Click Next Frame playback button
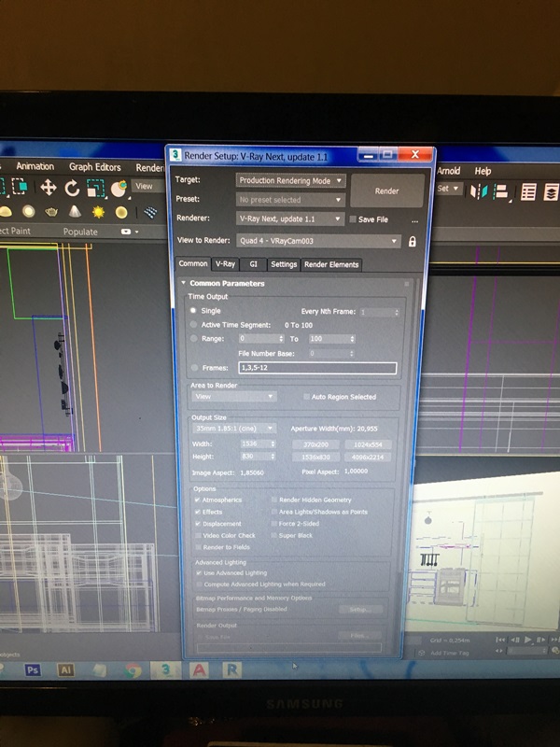The width and height of the screenshot is (560, 747). point(541,640)
